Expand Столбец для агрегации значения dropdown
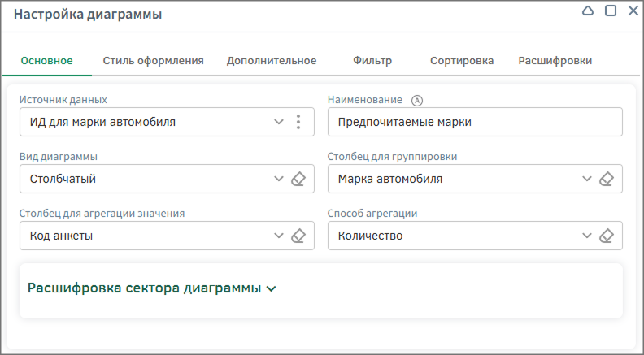 point(279,236)
